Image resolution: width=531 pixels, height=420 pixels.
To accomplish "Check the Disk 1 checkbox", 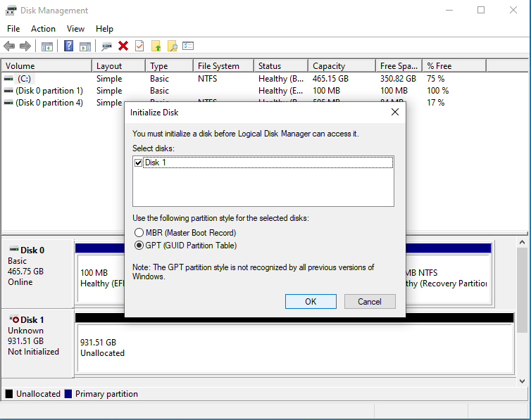I will pos(138,163).
